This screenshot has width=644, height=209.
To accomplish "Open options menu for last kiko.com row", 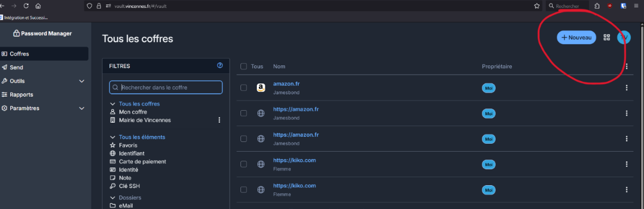I will 626,190.
